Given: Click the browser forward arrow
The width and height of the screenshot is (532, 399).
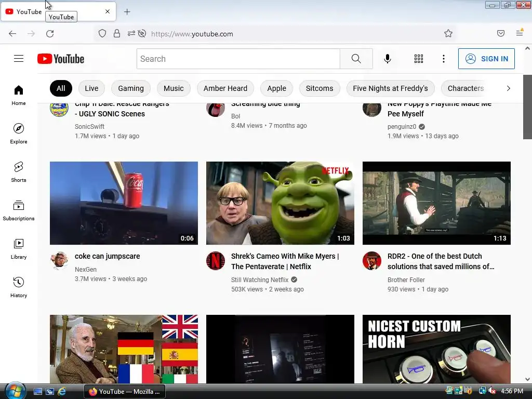Looking at the screenshot, I should point(31,34).
